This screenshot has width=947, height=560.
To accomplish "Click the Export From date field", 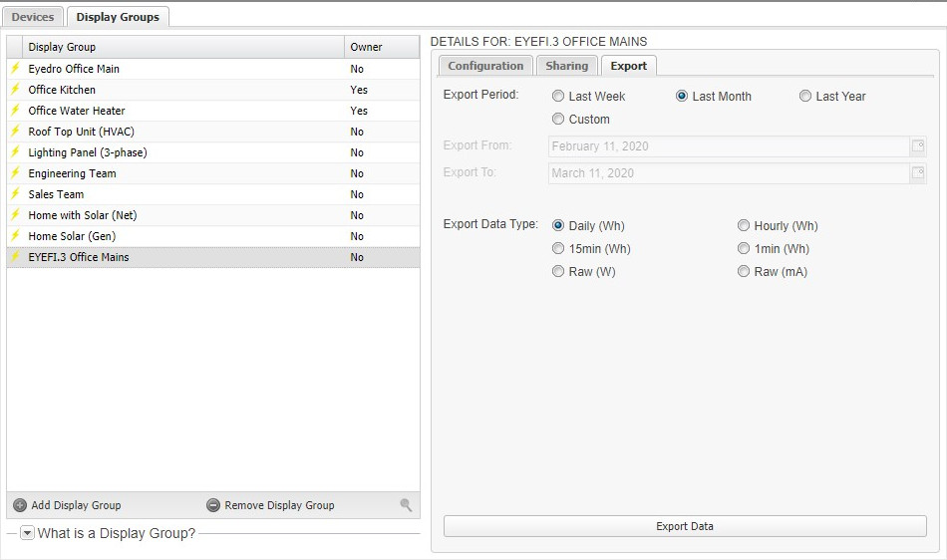I will [x=730, y=146].
